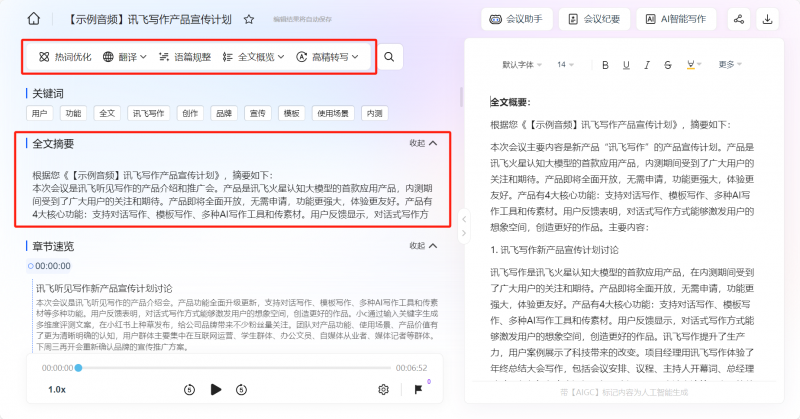The width and height of the screenshot is (800, 419).
Task: Click the left panel scrollbar
Action: pos(461,97)
